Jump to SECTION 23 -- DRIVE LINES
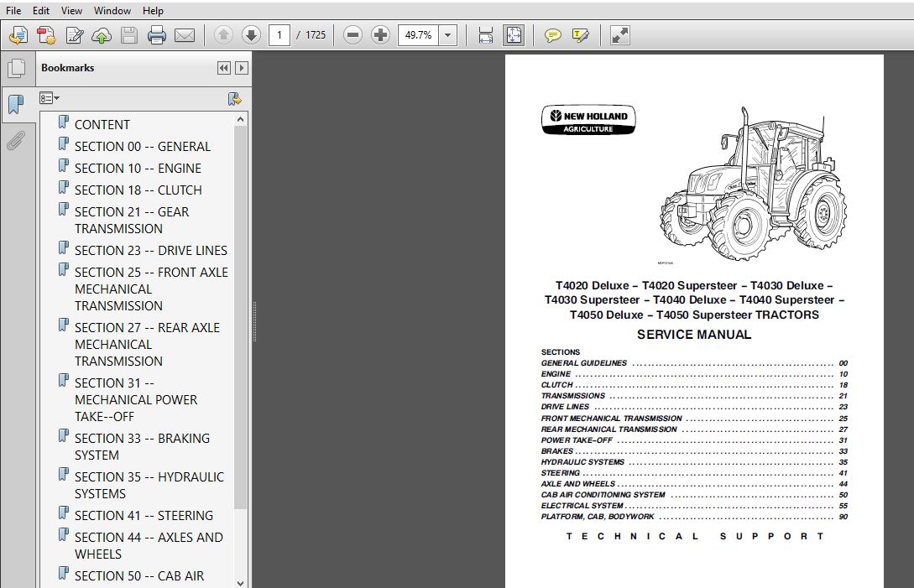This screenshot has width=914, height=588. [151, 251]
